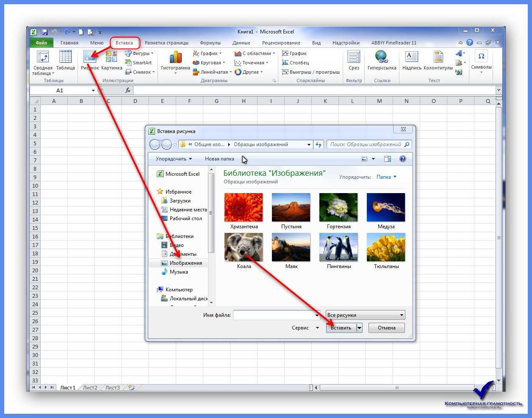Open Excel Help via the ribbon question mark
The width and height of the screenshot is (532, 418).
pyautogui.click(x=470, y=42)
